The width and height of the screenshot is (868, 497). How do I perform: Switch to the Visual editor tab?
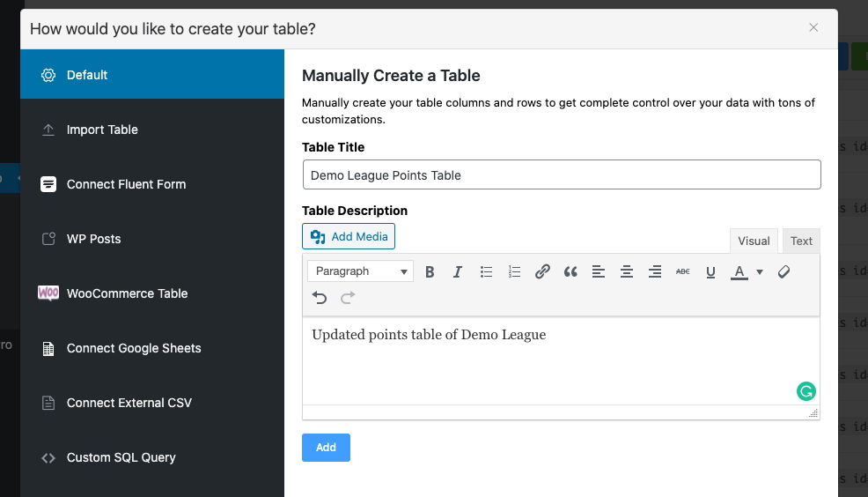754,241
